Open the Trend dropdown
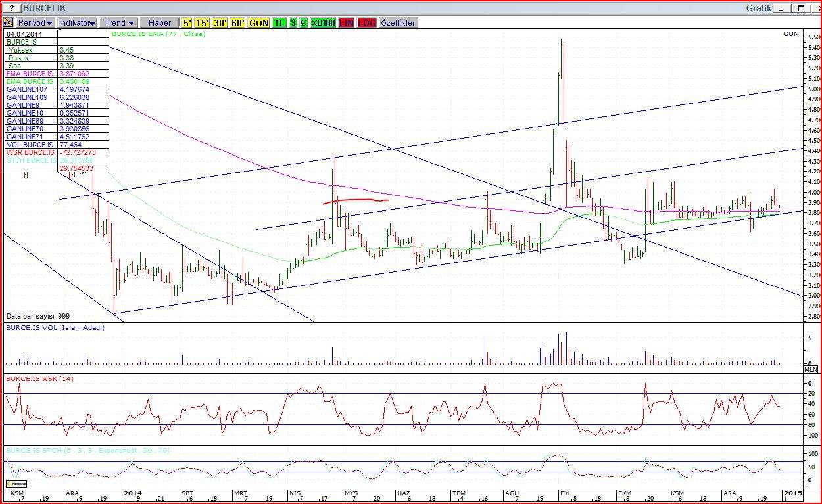Viewport: 822px width, 504px height. click(119, 22)
